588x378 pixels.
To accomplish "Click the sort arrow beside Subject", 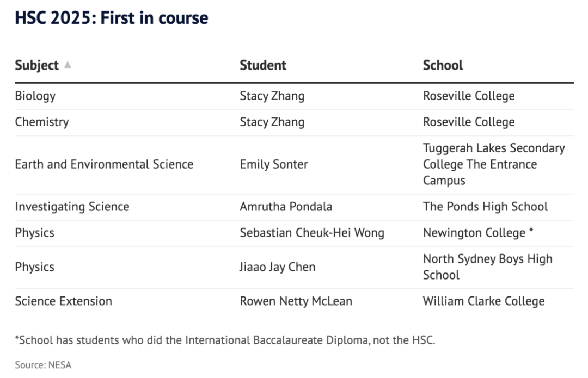I will pos(67,65).
